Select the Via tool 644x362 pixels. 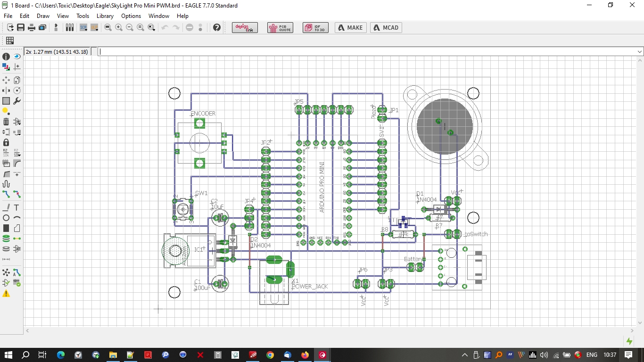click(x=6, y=239)
